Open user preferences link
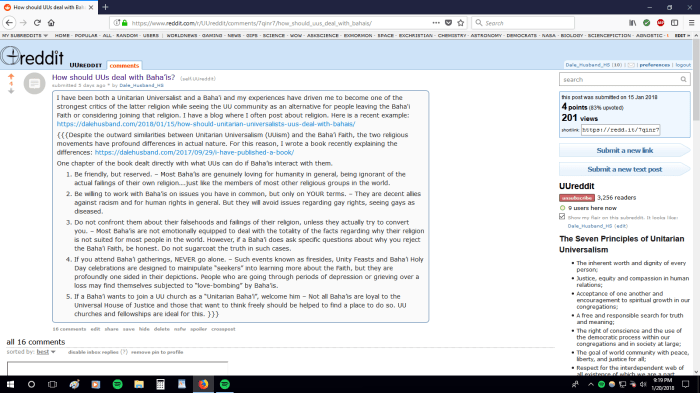This screenshot has height=393, width=700. pos(654,65)
